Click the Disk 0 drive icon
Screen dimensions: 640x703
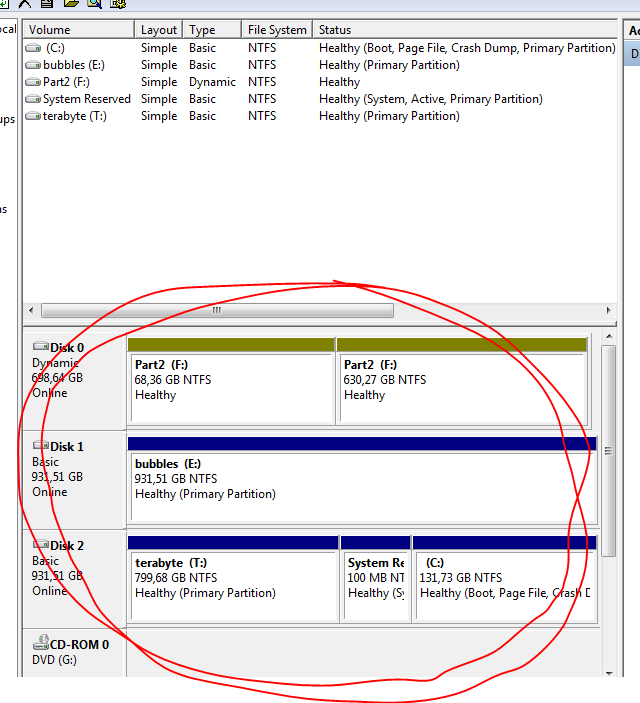click(40, 347)
